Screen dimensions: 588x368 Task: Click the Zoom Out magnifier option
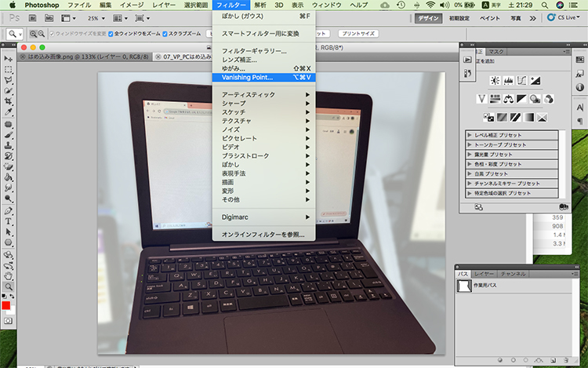(x=42, y=34)
